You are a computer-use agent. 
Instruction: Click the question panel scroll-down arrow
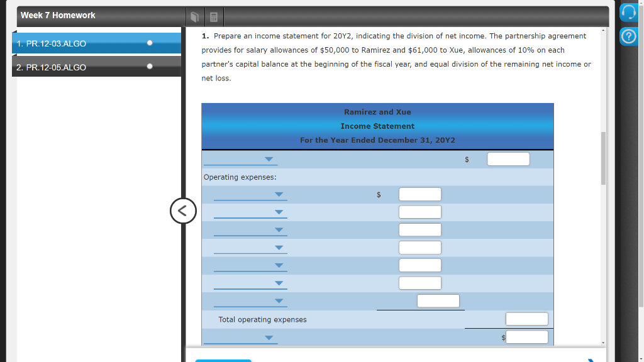tap(603, 343)
